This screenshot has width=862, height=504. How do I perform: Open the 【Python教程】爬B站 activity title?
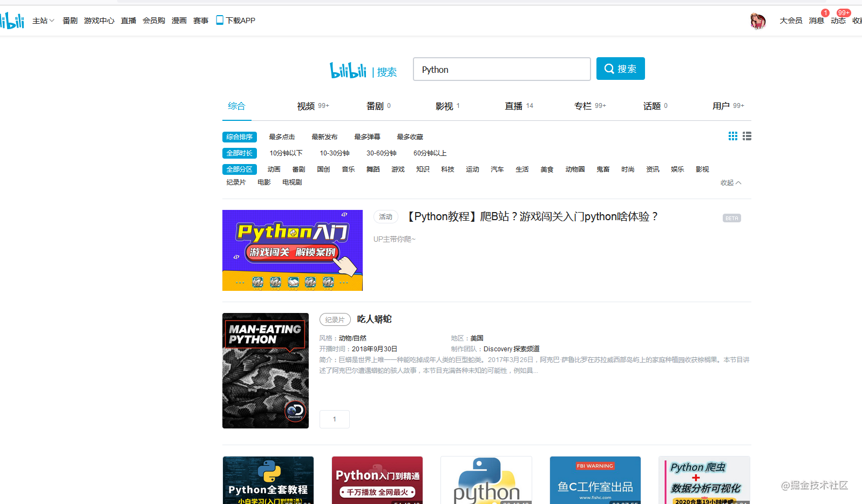(x=531, y=217)
